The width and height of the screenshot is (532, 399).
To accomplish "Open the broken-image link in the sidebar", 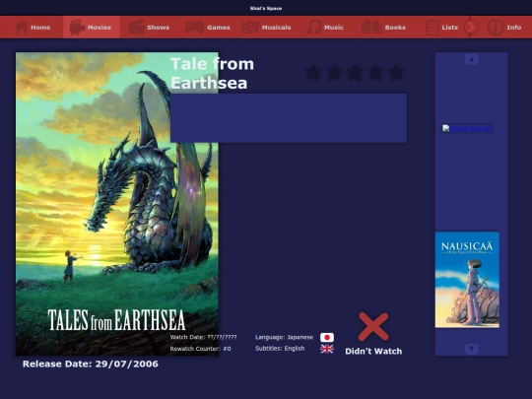I will pos(467,128).
